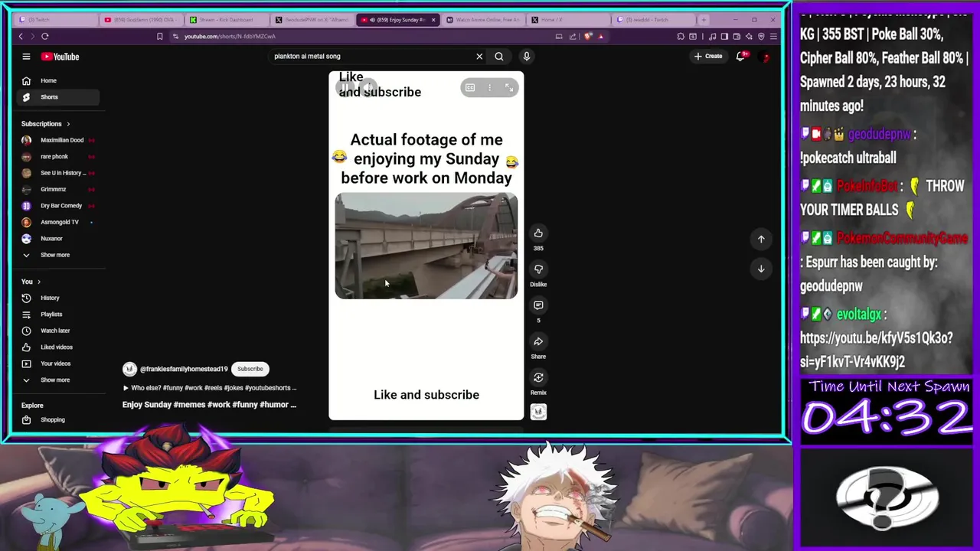Clear the search box with the X icon
The image size is (980, 551).
pyautogui.click(x=479, y=56)
